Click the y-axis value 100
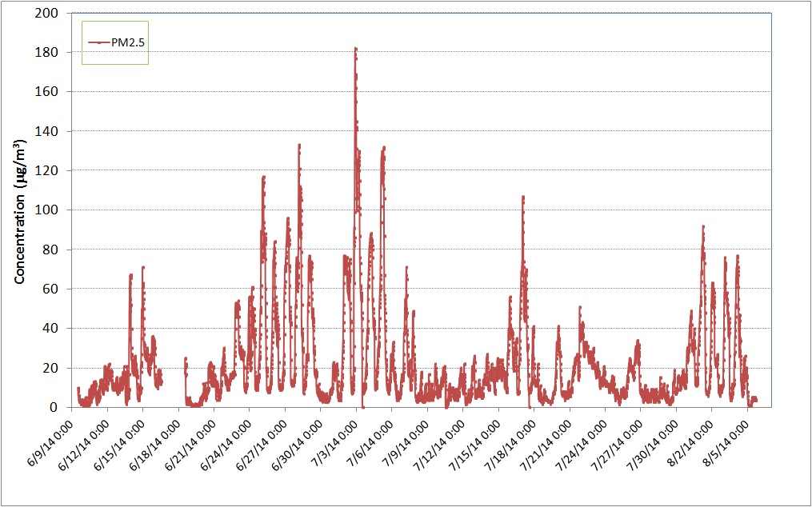 (46, 210)
